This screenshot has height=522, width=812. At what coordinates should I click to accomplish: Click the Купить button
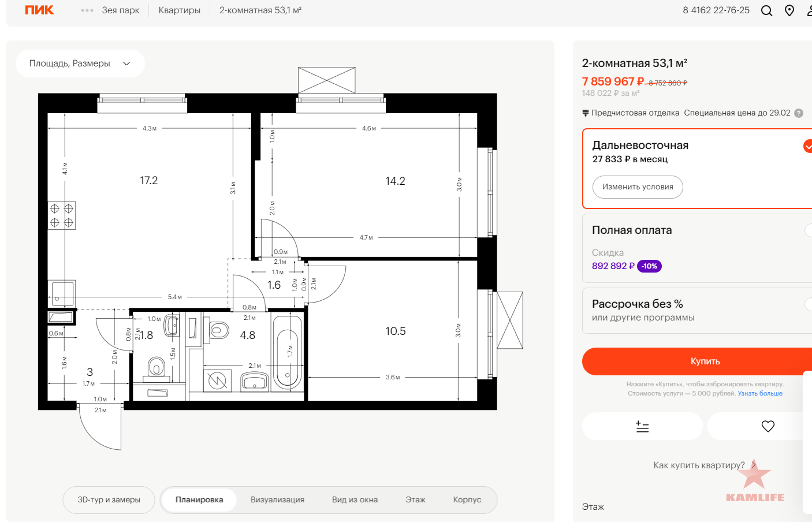(x=697, y=361)
